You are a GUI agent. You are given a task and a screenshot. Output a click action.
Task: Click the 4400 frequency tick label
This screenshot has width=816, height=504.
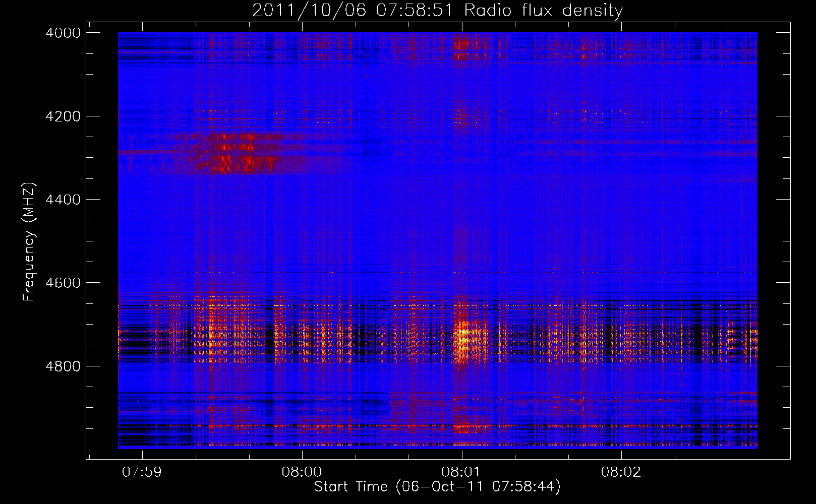[x=63, y=200]
